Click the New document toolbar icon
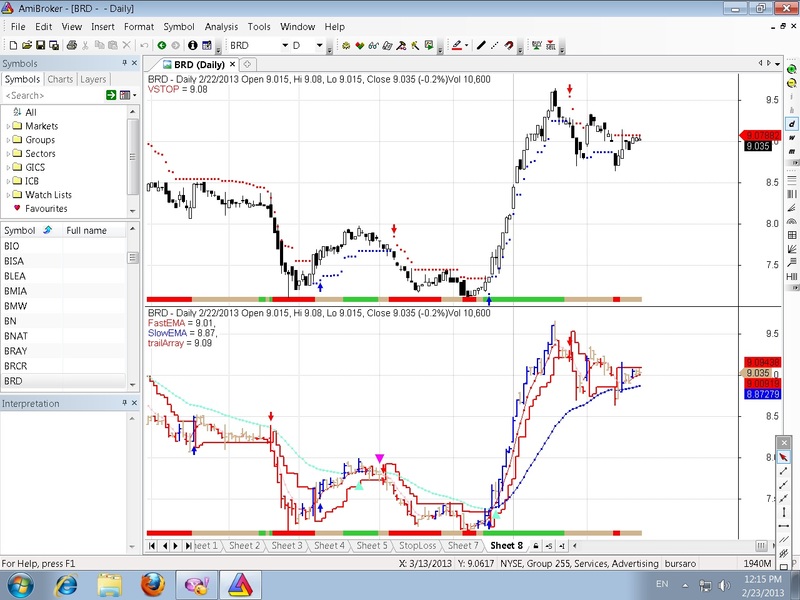Screen dimensions: 800x600 [13, 45]
